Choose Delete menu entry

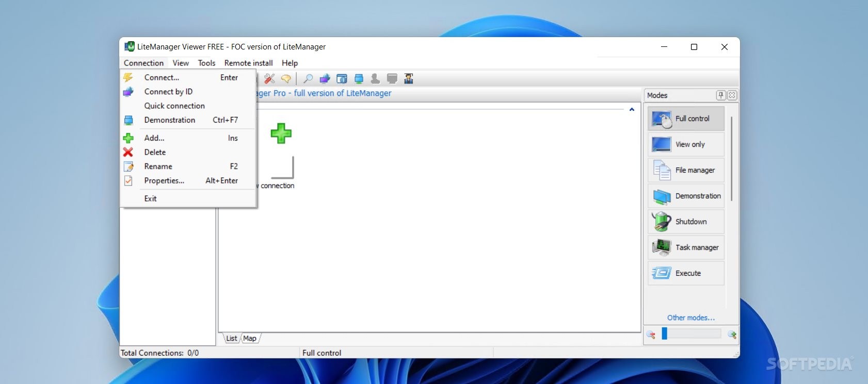188,152
